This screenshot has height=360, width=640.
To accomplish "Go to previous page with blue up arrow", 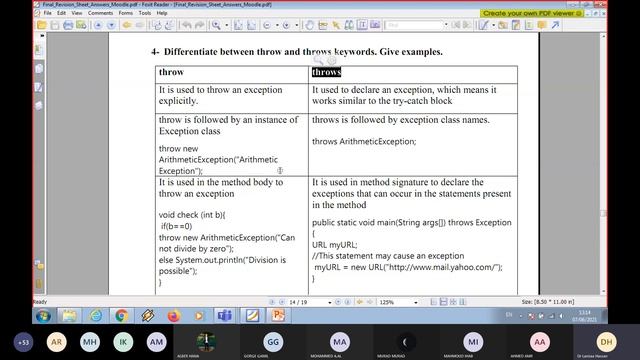I will 98,25.
